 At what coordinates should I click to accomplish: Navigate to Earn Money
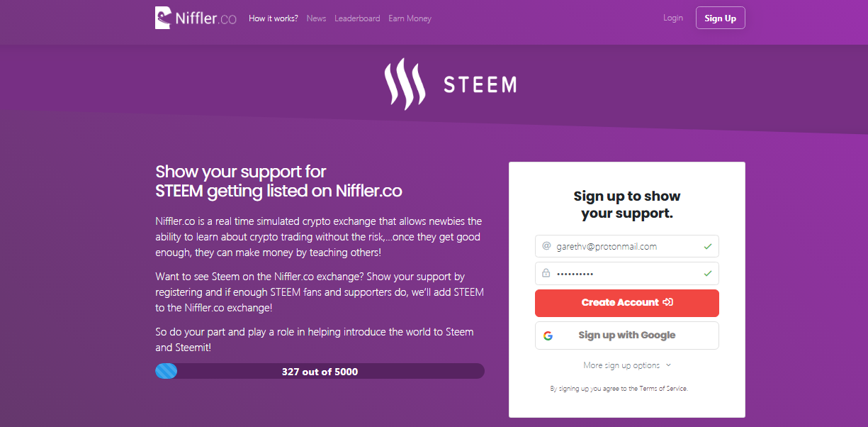[410, 18]
